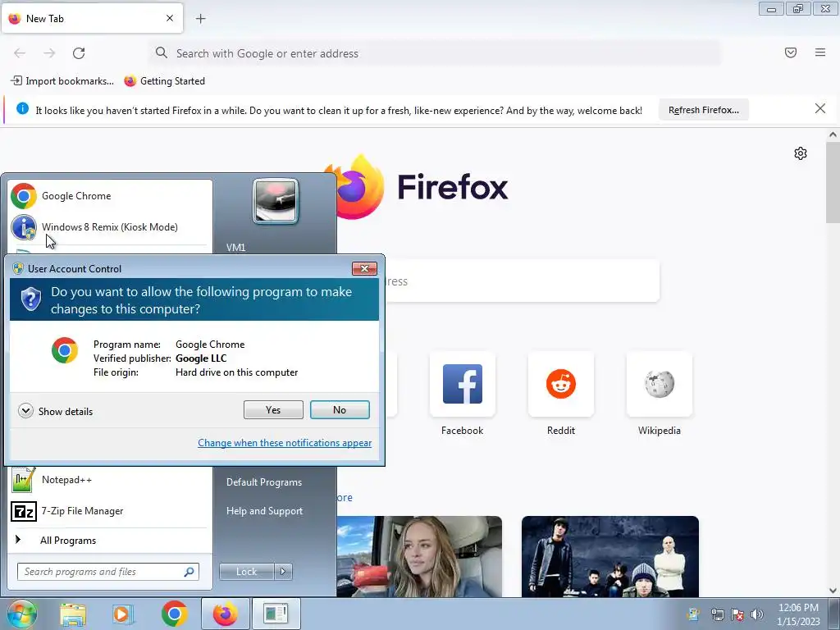The height and width of the screenshot is (630, 840).
Task: Open Help and Support in Start menu
Action: (x=264, y=511)
